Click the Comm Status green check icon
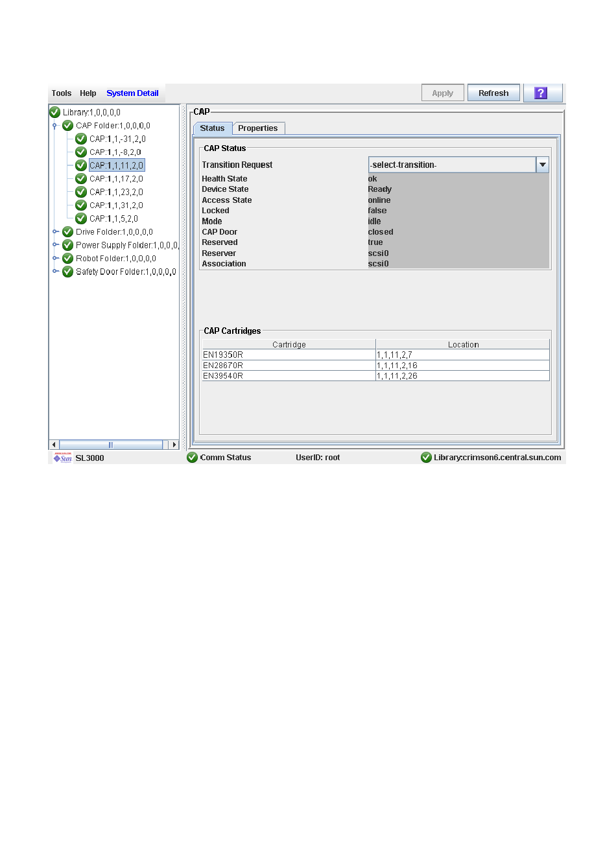 click(x=193, y=458)
